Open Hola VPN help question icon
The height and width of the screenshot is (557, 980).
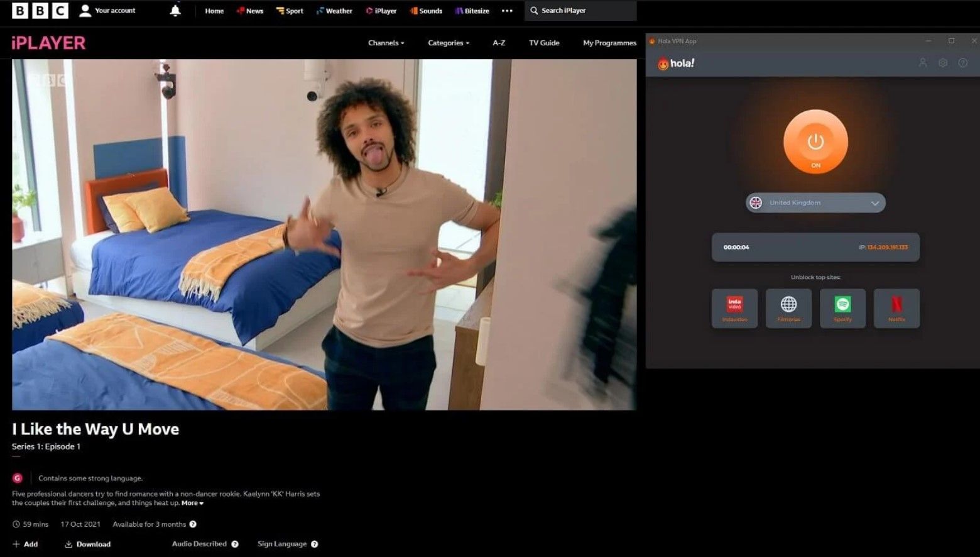pyautogui.click(x=963, y=63)
